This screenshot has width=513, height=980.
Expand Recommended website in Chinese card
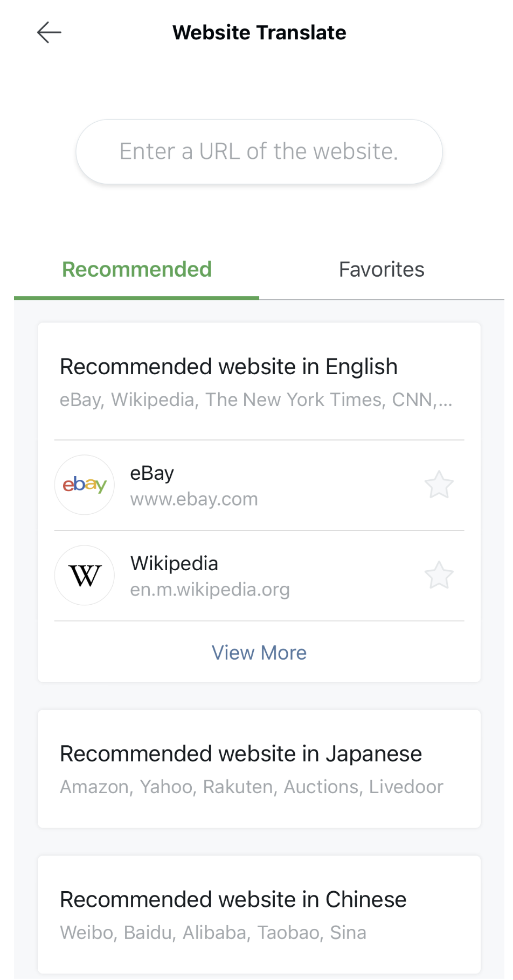click(259, 914)
